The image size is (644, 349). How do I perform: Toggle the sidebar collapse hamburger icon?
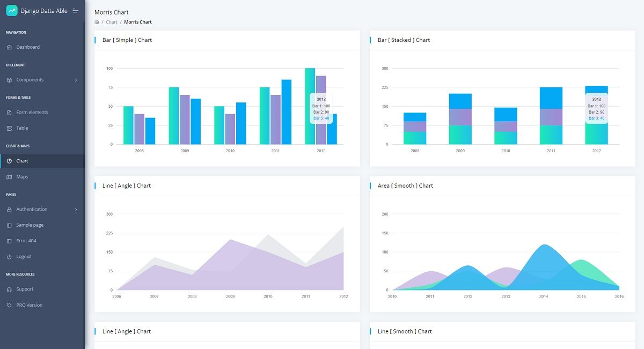(76, 11)
